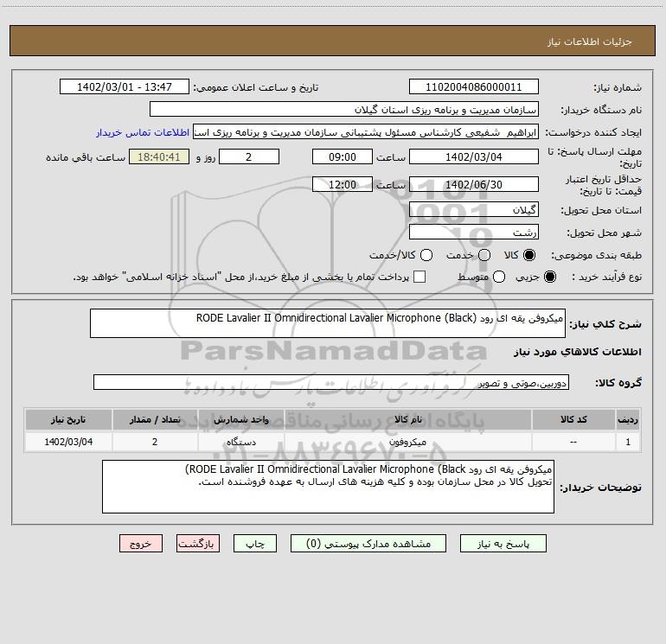This screenshot has width=666, height=644.
Task: Click the announcement date field 1402/03/01 - 13:47
Action: click(x=125, y=86)
